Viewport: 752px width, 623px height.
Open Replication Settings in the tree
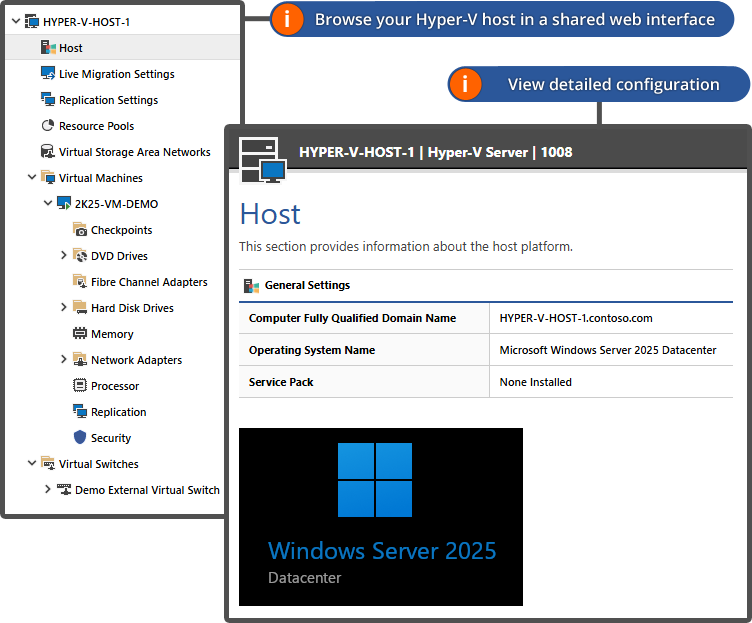point(108,100)
